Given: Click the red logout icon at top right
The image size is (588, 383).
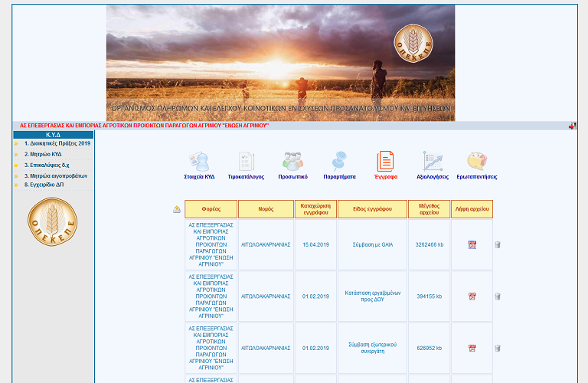Looking at the screenshot, I should pos(572,126).
